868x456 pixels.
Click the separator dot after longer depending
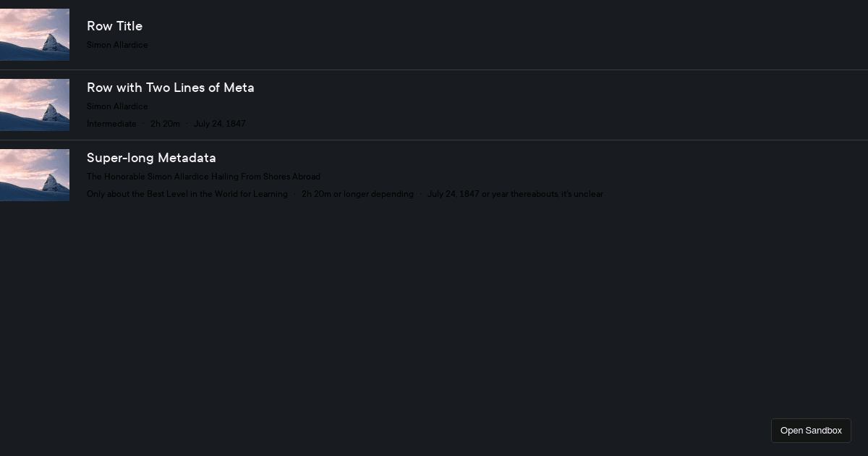[420, 194]
